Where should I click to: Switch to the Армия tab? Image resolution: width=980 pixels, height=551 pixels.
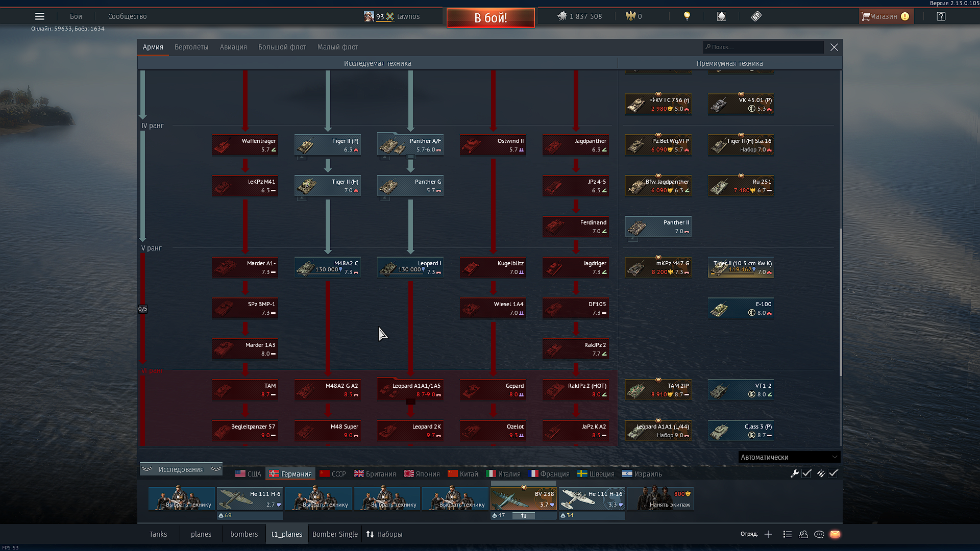click(x=153, y=47)
